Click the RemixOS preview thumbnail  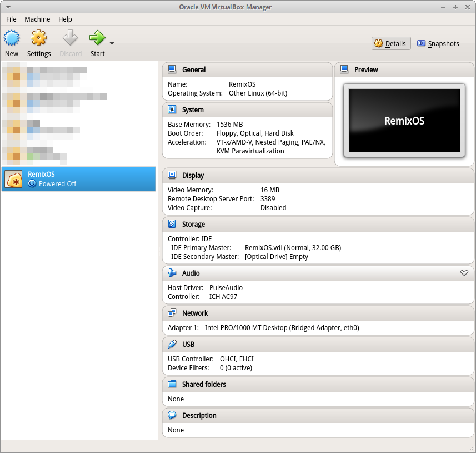click(404, 121)
